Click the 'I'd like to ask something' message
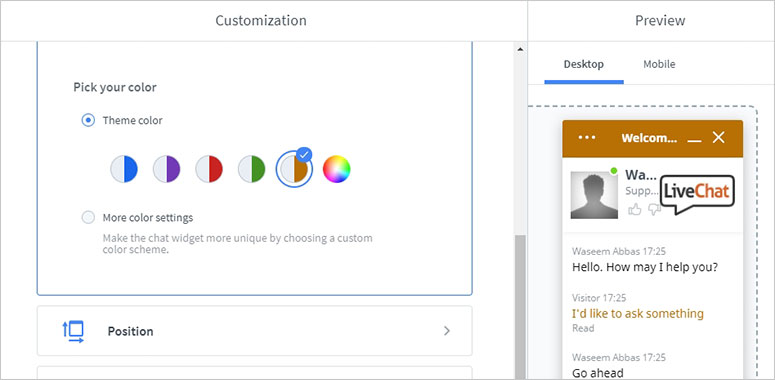775x380 pixels. 638,314
